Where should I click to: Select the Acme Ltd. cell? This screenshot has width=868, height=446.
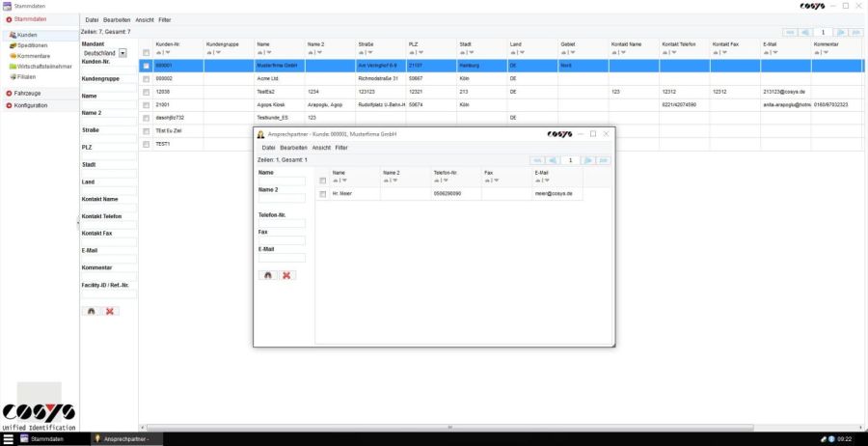[280, 78]
